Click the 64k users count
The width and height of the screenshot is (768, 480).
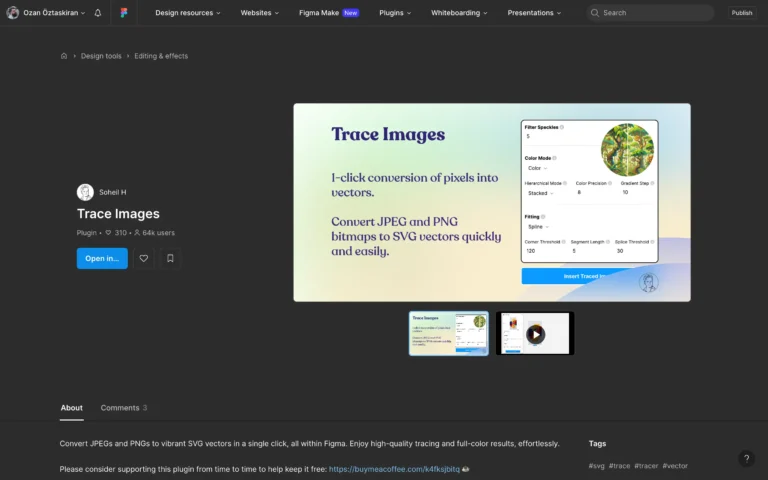(154, 233)
